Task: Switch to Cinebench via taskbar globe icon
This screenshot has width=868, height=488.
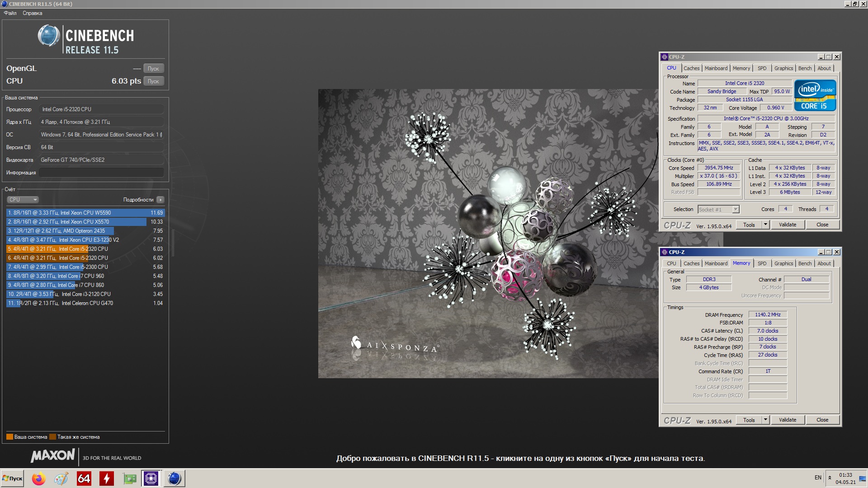Action: tap(174, 479)
